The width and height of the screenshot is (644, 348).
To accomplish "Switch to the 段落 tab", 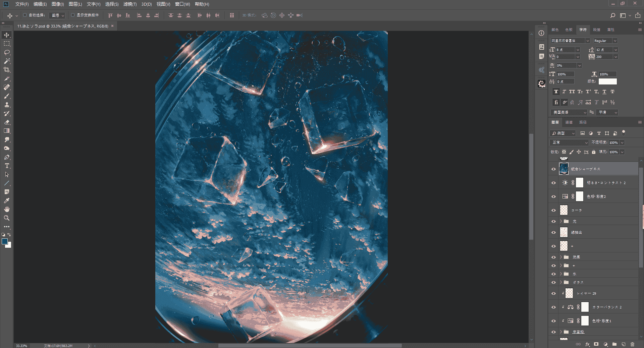I will point(597,30).
